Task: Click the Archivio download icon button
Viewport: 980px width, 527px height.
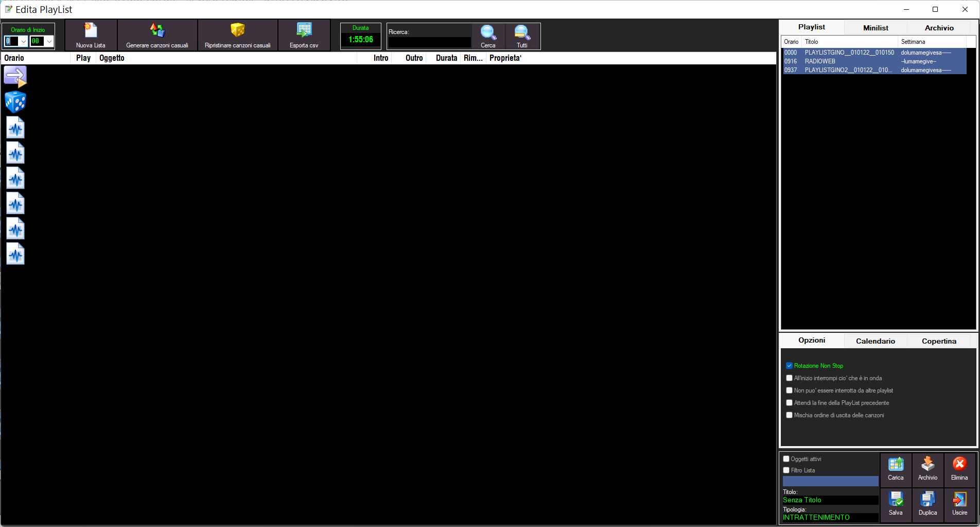Action: [927, 469]
